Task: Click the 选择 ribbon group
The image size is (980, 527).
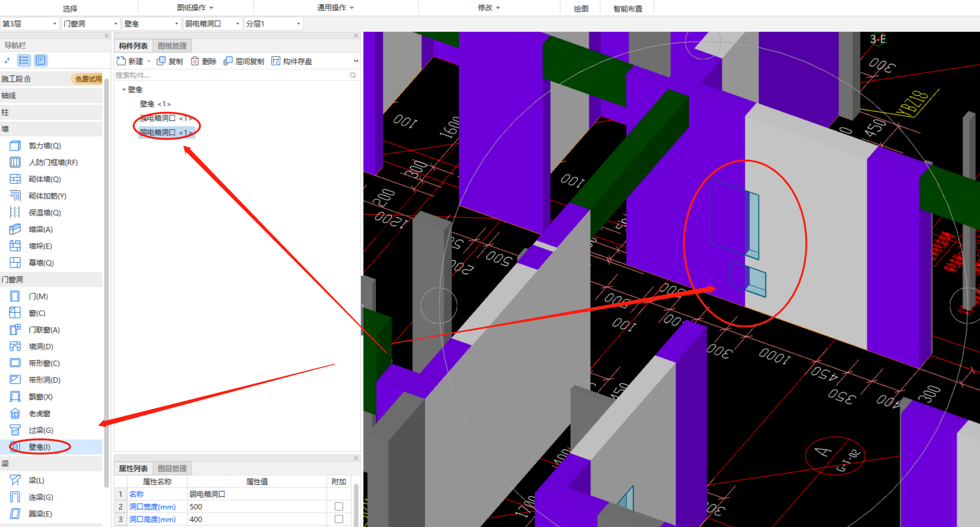Action: click(x=70, y=9)
